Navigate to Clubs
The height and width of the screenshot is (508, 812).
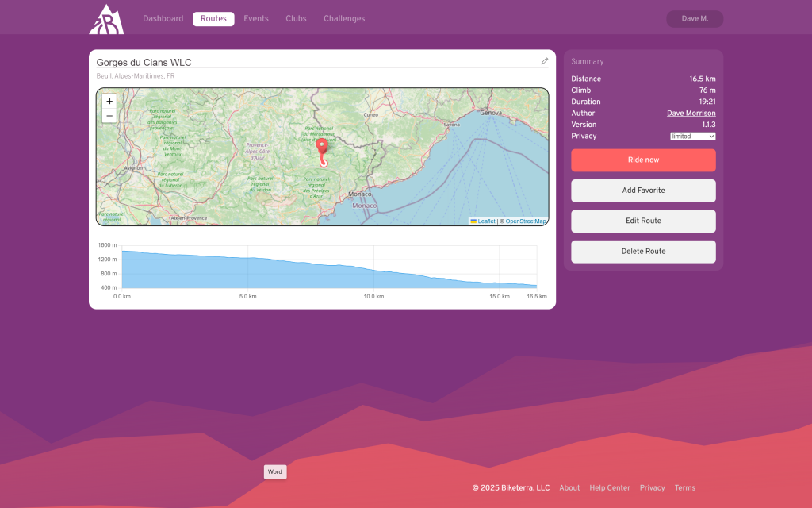click(x=296, y=19)
